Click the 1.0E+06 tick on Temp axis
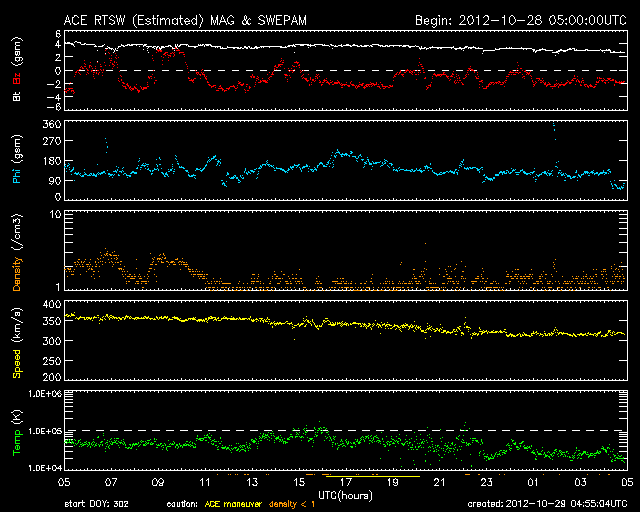The width and height of the screenshot is (640, 512). (42, 394)
